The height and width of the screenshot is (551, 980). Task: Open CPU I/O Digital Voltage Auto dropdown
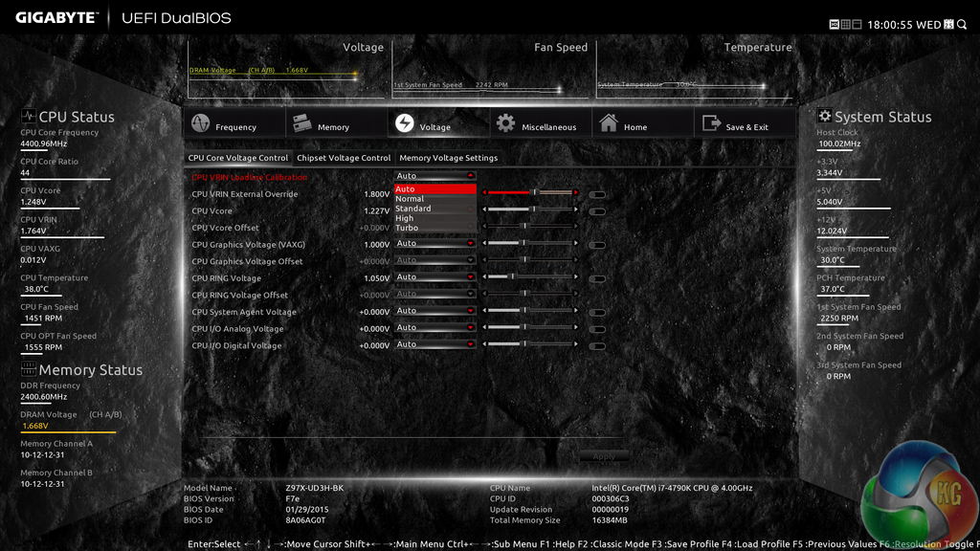[435, 344]
